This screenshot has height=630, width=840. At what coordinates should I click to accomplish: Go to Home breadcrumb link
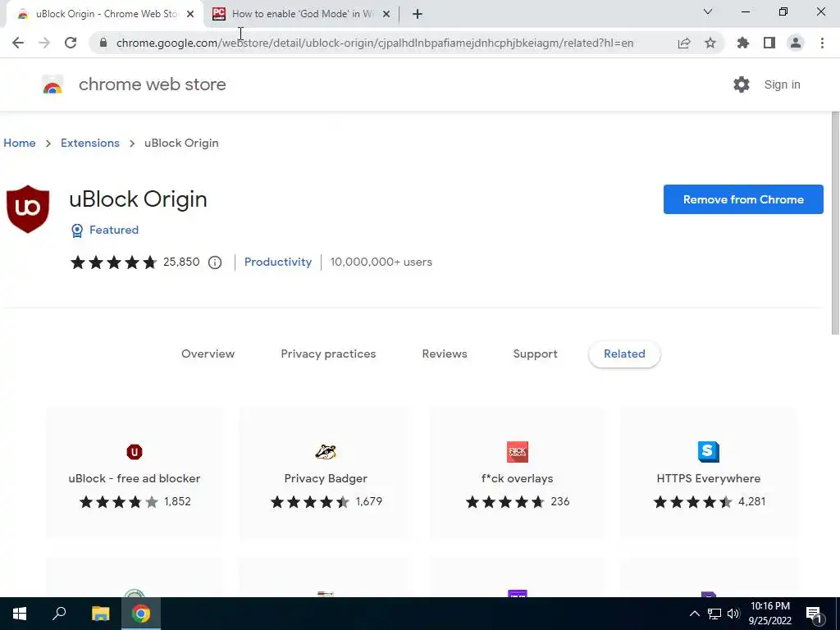tap(20, 143)
